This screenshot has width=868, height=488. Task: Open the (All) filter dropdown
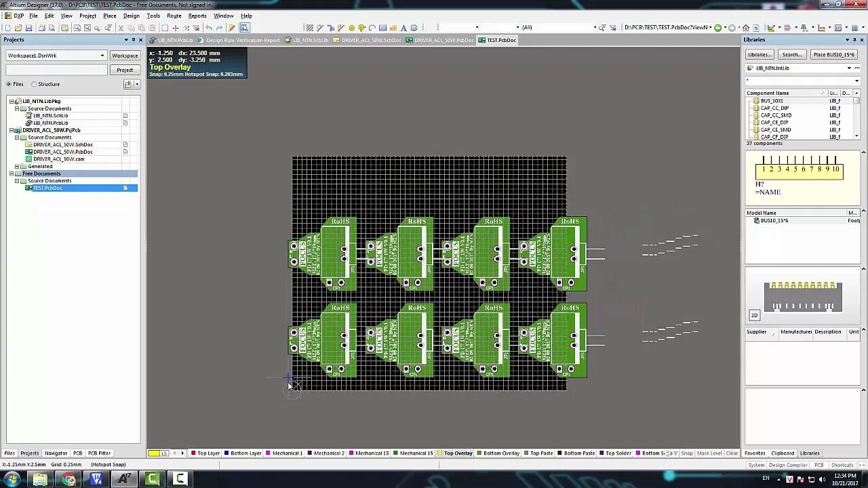595,28
